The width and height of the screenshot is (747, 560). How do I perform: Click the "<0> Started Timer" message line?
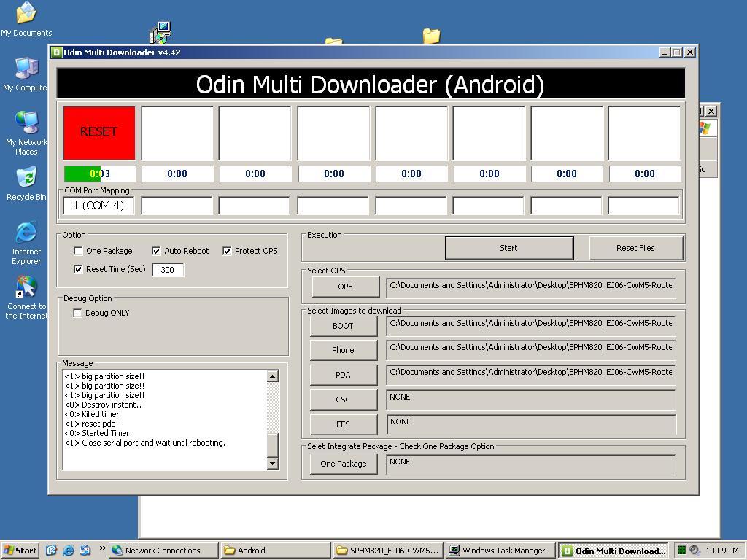[x=97, y=433]
